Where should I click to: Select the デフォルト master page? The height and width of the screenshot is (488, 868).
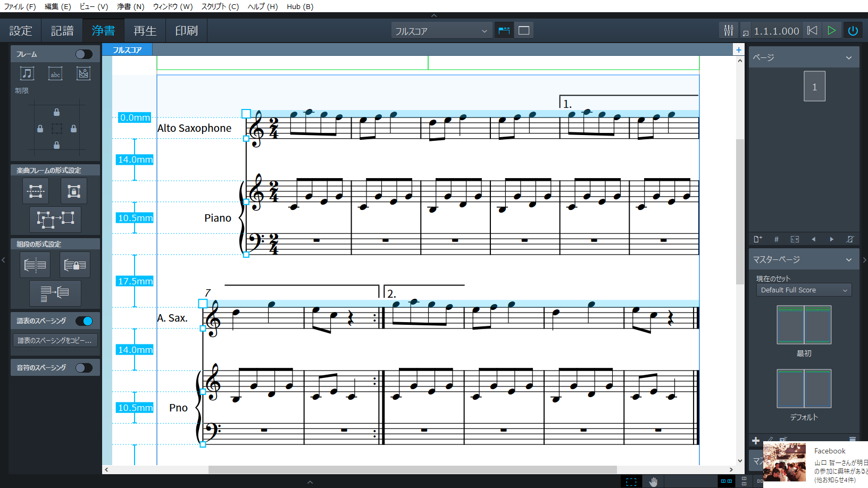tap(804, 389)
